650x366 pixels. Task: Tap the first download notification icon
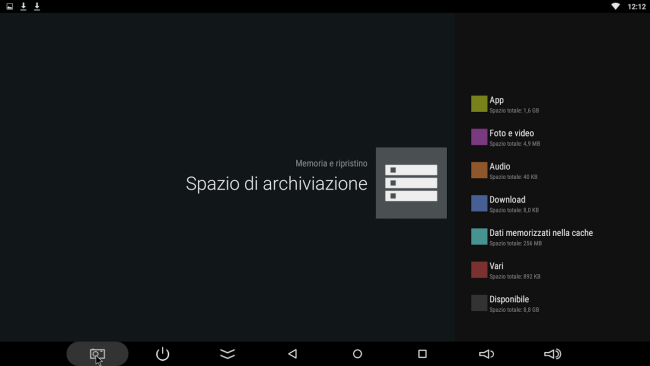pos(23,6)
